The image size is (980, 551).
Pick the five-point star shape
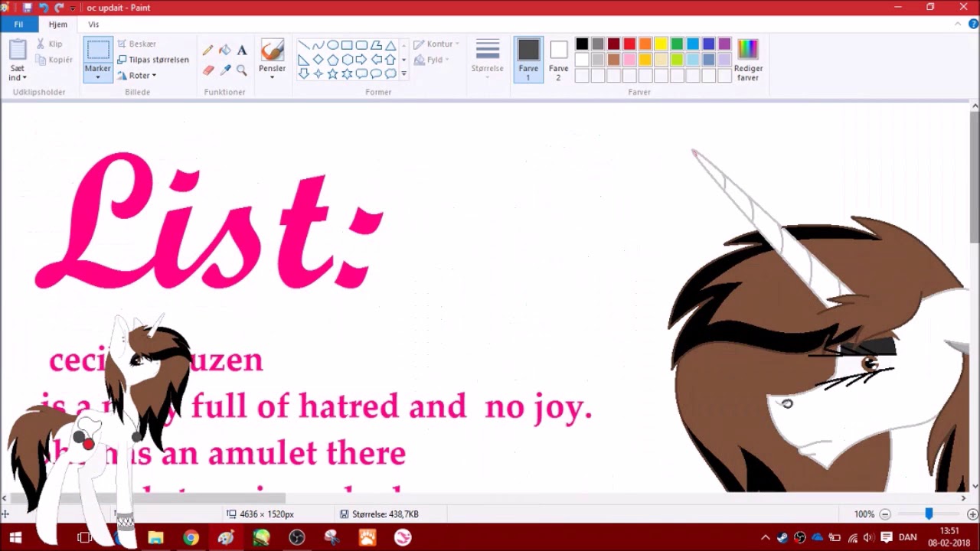[332, 73]
